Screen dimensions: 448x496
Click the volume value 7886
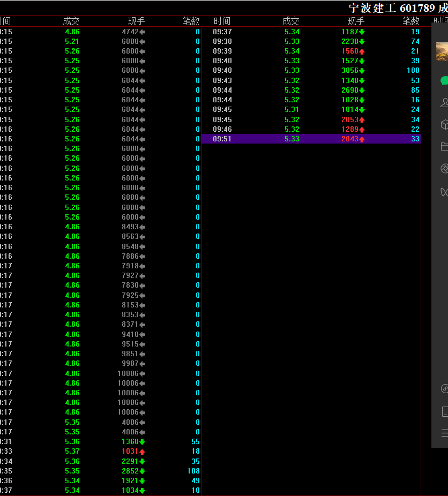[130, 256]
